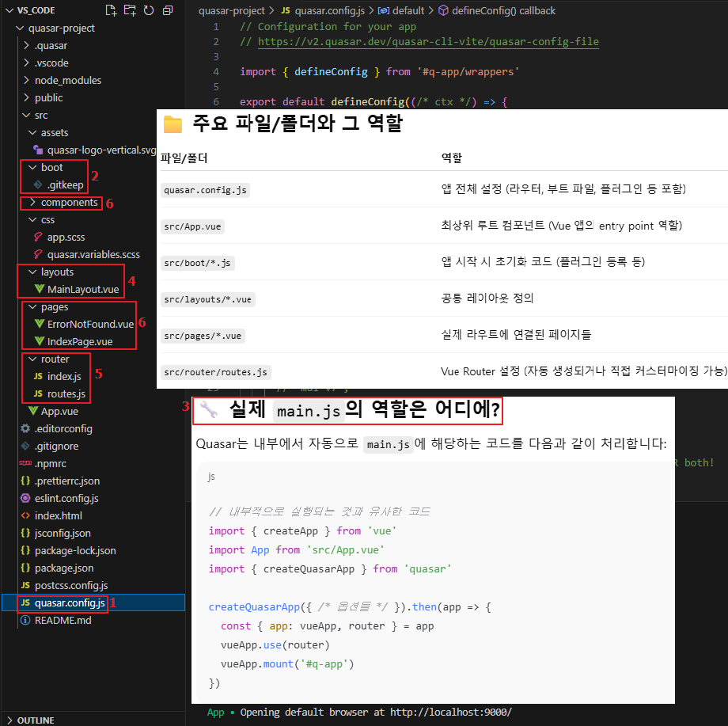Open .npmrc file
Screen dimensions: 728x726
tap(50, 464)
